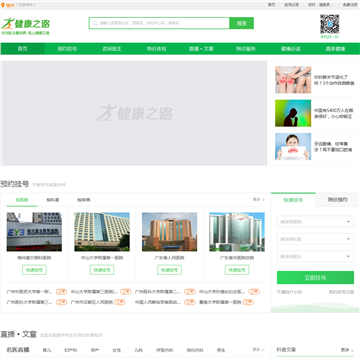This screenshot has width=360, height=360.
Task: Open the 请选择科室 dropdown
Action: point(315,239)
